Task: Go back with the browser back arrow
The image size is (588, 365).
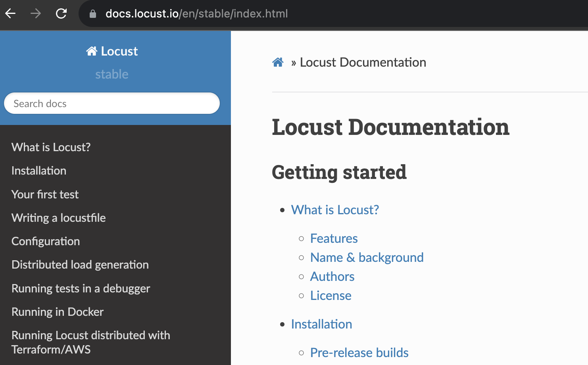Action: click(11, 13)
